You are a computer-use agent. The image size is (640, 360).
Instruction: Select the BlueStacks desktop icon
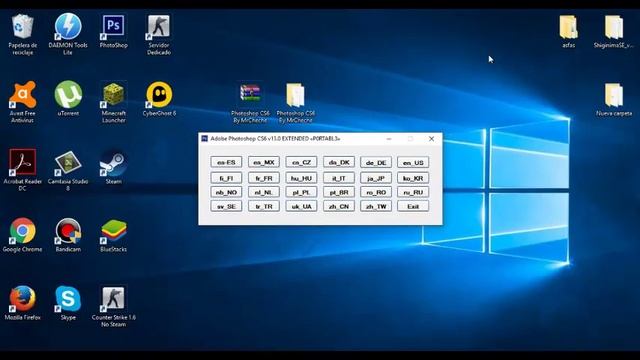(x=113, y=235)
